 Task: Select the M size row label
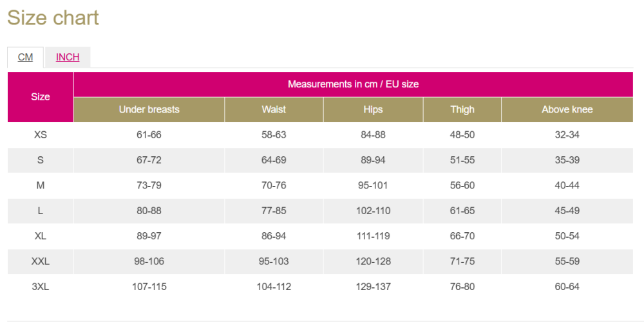tap(40, 185)
